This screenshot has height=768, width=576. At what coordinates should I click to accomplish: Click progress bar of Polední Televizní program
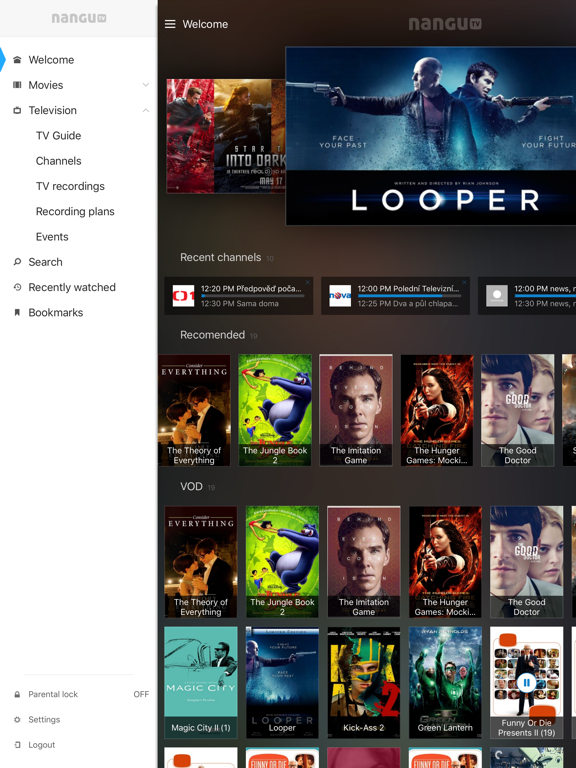[409, 296]
